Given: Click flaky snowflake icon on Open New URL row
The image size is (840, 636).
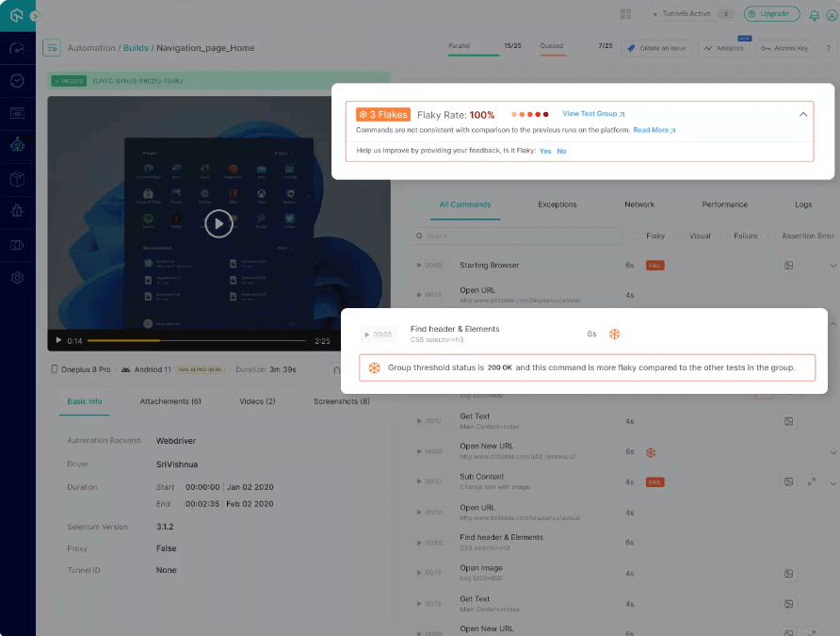Looking at the screenshot, I should (x=651, y=453).
